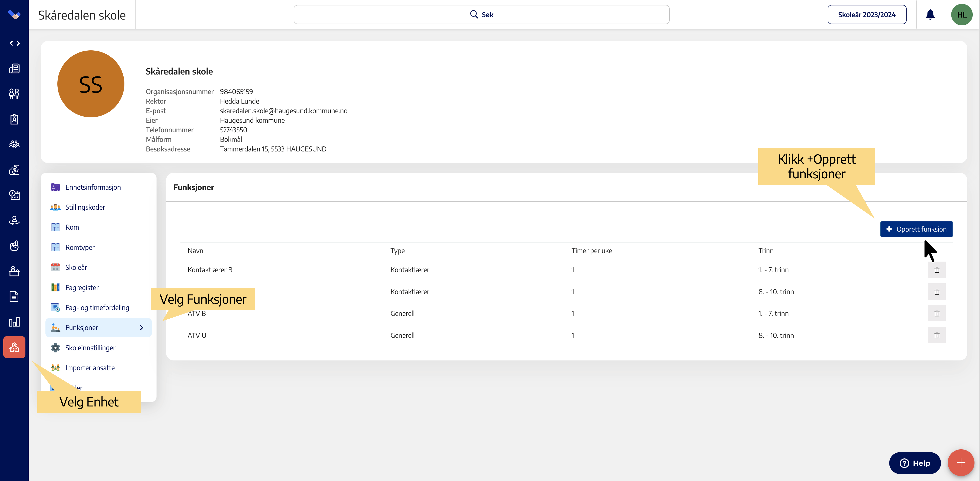Open the person transfer sidebar icon
Screen dimensions: 980x481
(x=15, y=221)
